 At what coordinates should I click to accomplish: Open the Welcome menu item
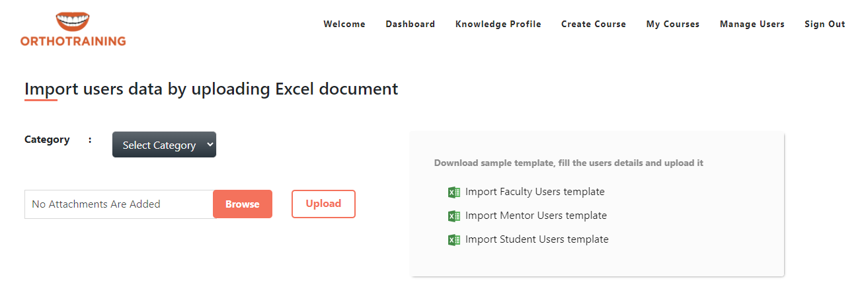tap(344, 24)
